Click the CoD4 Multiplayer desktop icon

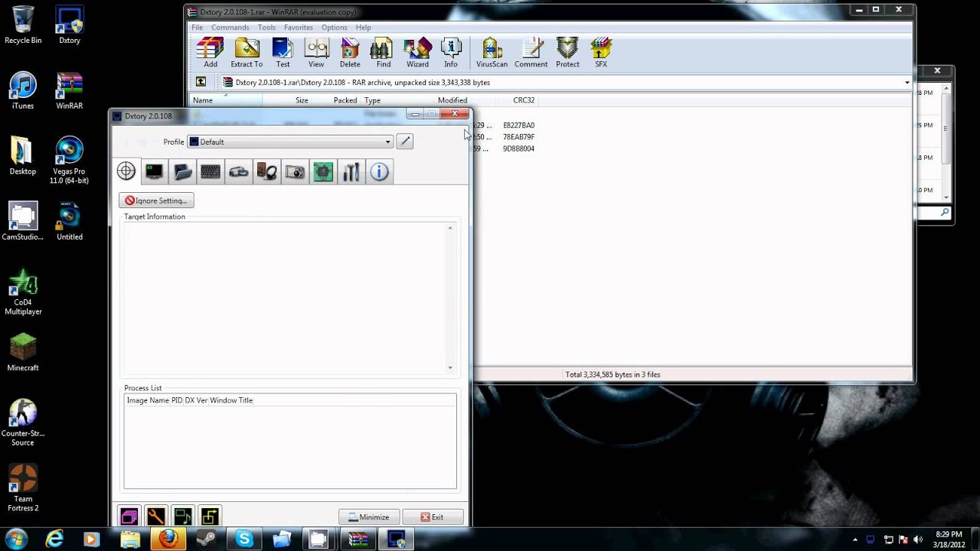pos(23,292)
